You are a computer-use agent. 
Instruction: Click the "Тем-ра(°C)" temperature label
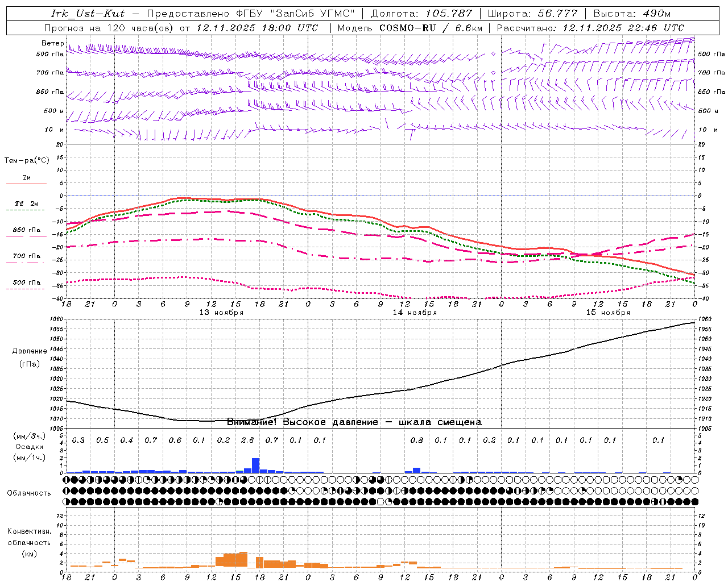27,161
